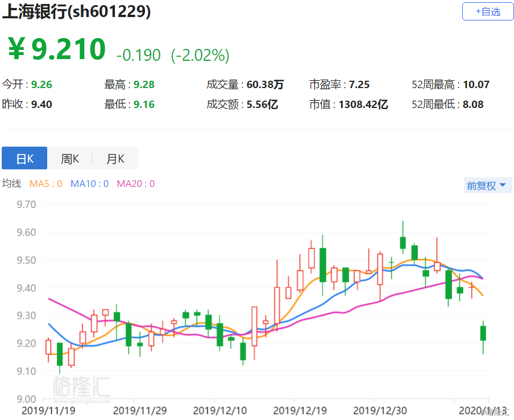514x420 pixels.
Task: Switch to 月K monthly chart tab
Action: tap(115, 158)
